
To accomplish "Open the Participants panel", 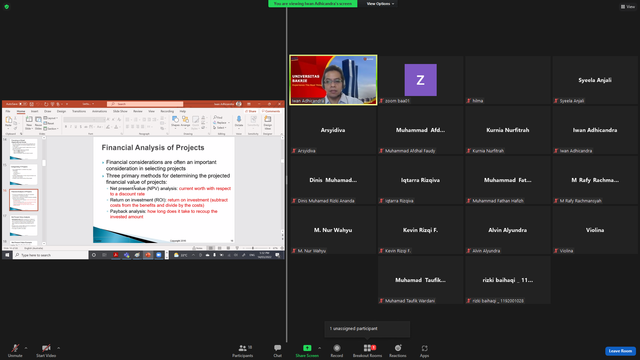I will tap(243, 350).
